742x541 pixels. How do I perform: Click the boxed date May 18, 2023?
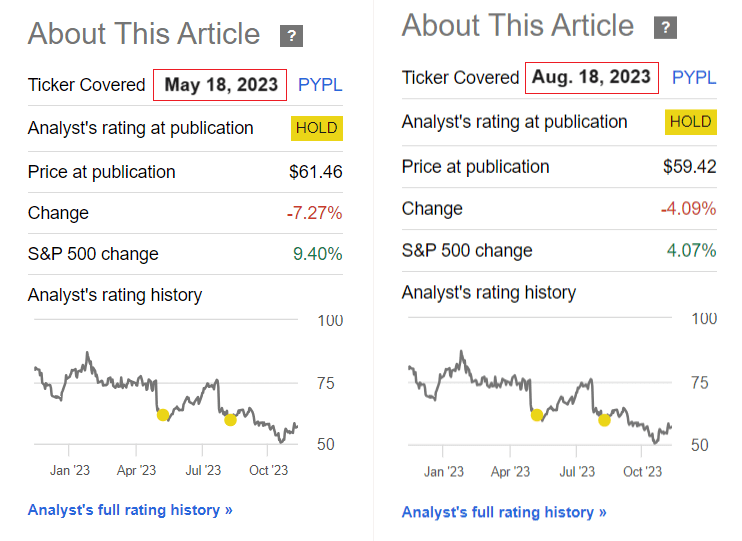(221, 85)
